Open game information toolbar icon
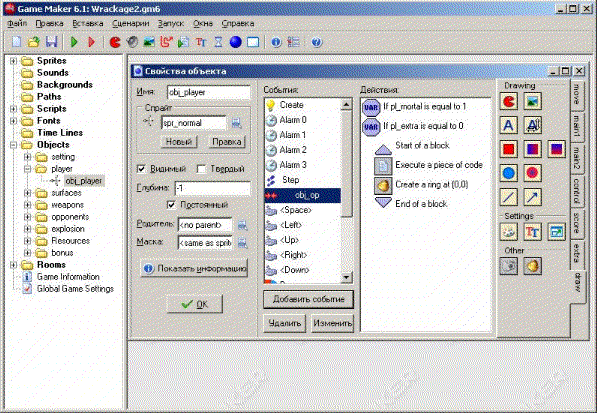 coord(276,42)
